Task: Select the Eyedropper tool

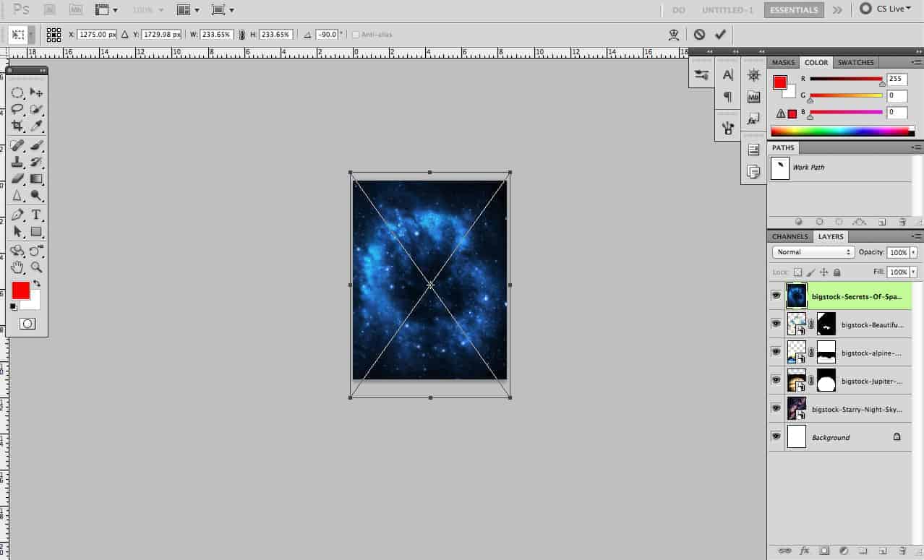Action: [x=36, y=126]
